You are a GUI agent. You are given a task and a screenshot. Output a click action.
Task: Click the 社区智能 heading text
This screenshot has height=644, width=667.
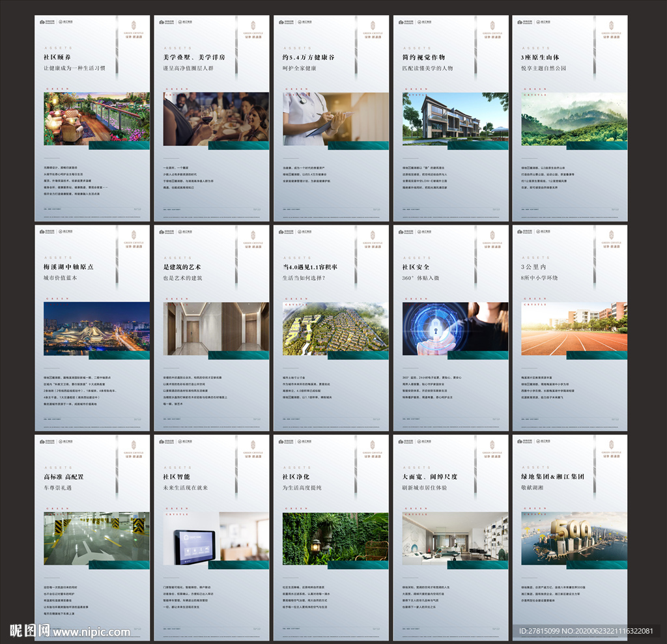pos(178,477)
